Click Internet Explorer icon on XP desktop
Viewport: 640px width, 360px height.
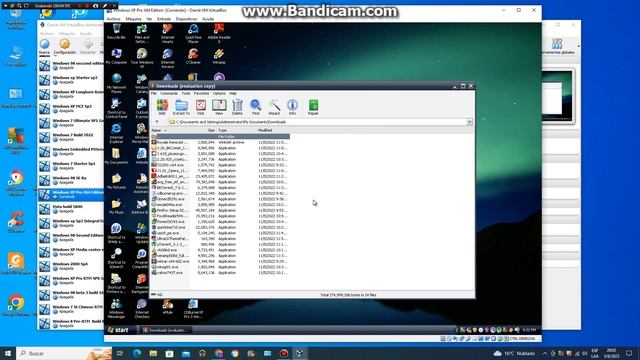tap(116, 133)
